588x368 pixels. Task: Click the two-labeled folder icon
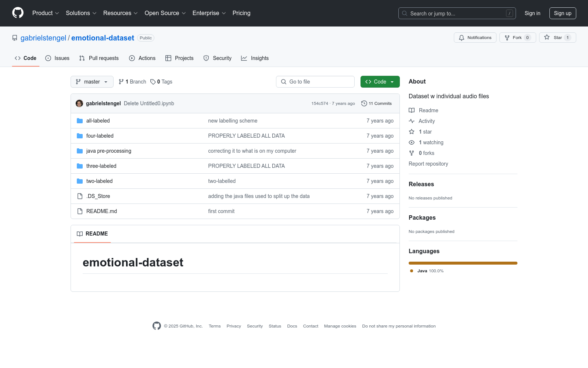click(80, 181)
